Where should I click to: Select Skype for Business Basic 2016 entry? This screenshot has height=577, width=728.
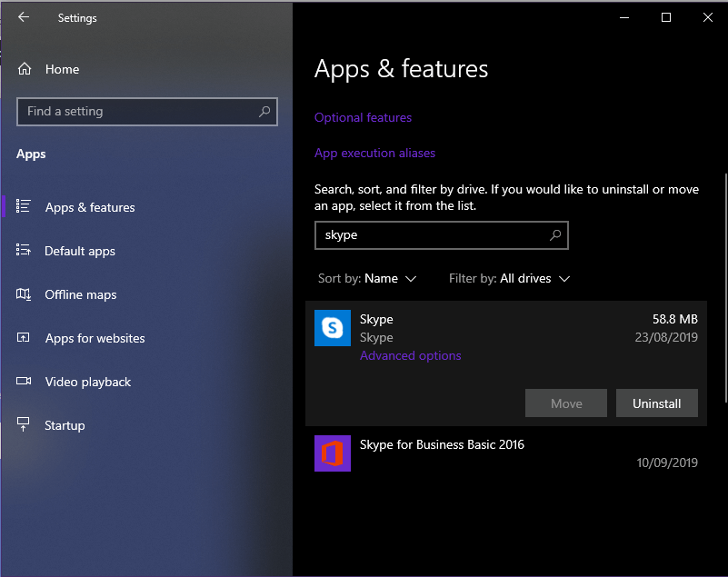506,453
